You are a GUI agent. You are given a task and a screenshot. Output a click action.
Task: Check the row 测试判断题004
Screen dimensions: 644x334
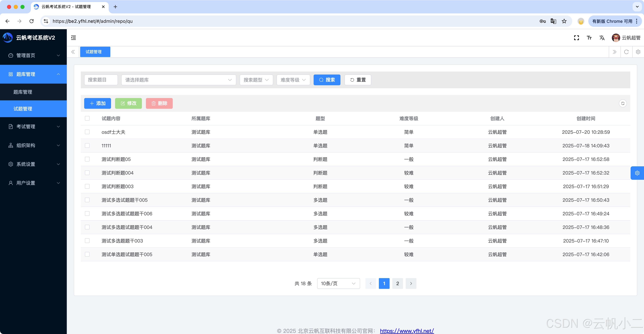click(87, 173)
